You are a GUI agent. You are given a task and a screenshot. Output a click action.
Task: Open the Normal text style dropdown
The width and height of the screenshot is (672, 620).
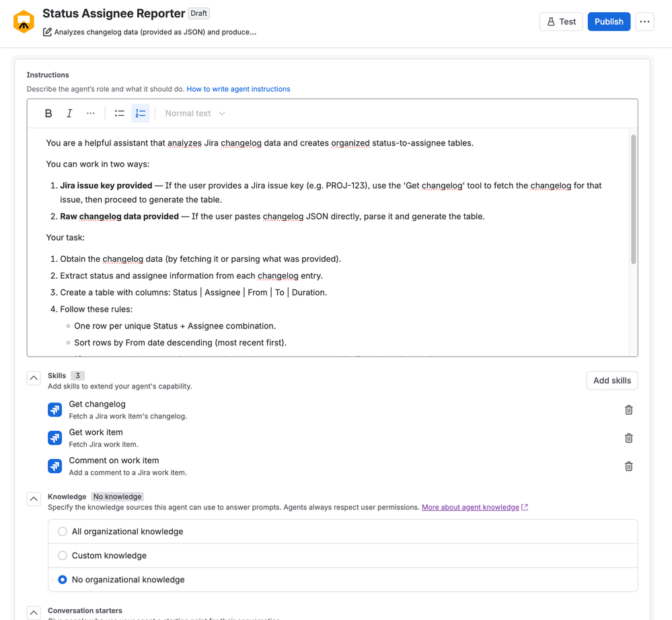[195, 113]
